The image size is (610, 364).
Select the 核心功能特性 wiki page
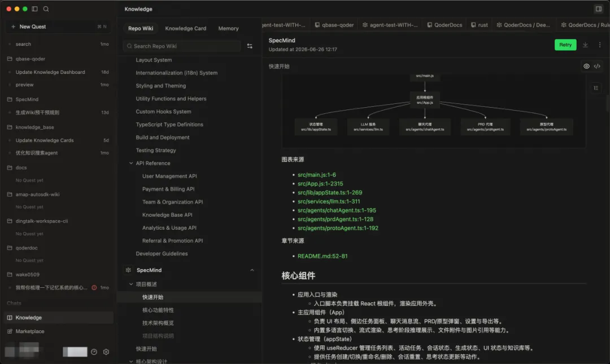(x=158, y=310)
